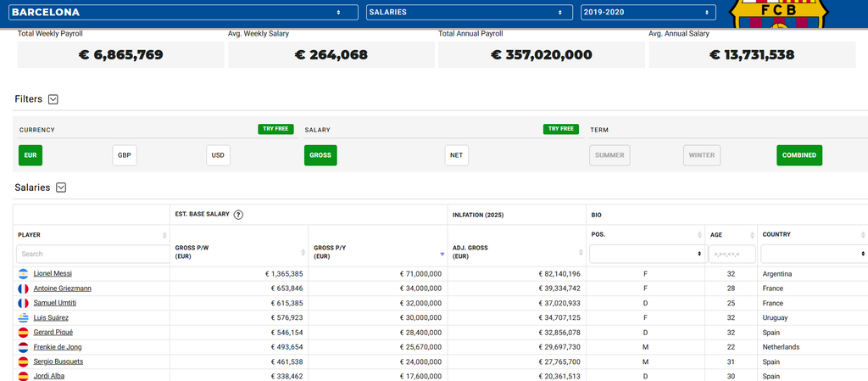The height and width of the screenshot is (381, 868).
Task: Select EUR currency
Action: tap(31, 155)
